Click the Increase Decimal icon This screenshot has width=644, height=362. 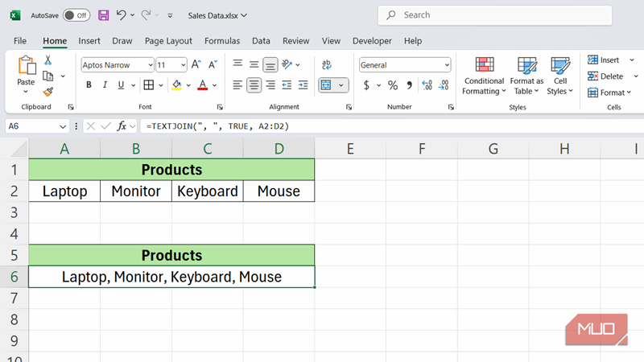(x=427, y=85)
